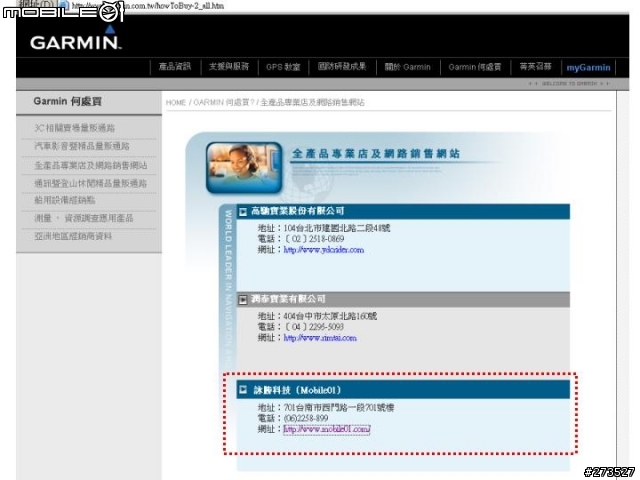The image size is (640, 480).
Task: Click GARMIN 何處買? in the breadcrumb
Action: click(x=224, y=102)
